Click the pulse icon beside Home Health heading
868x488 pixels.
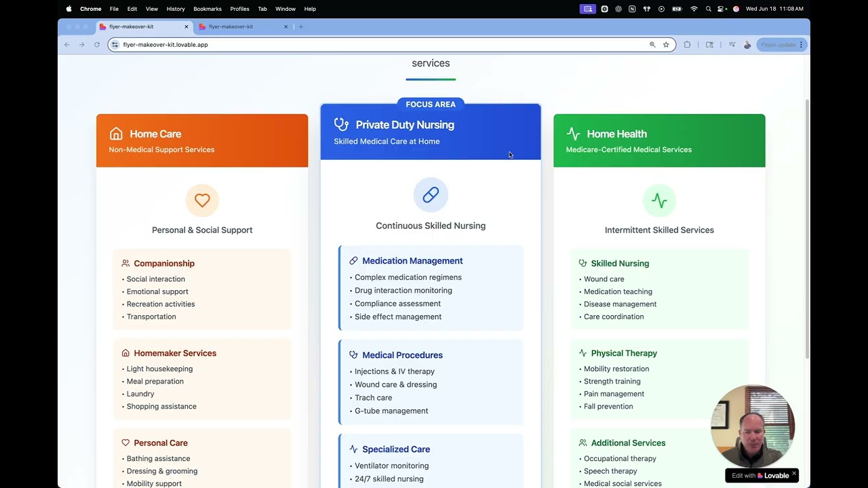(x=573, y=134)
